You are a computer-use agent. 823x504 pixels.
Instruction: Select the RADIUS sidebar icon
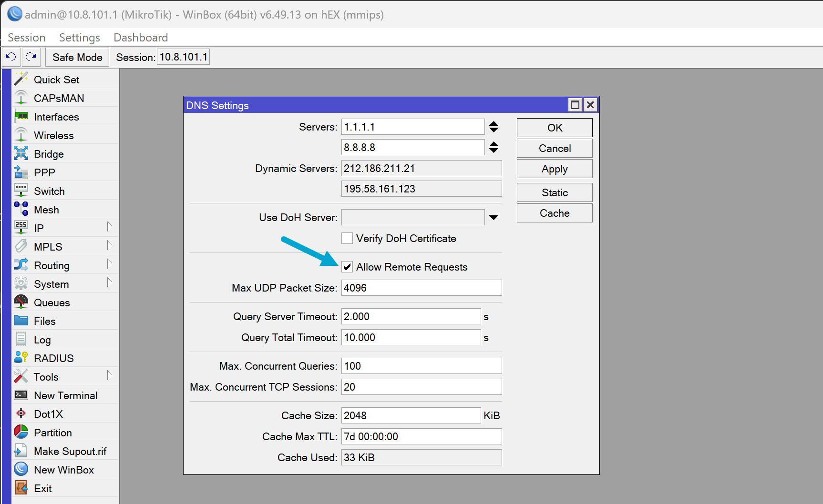point(21,358)
